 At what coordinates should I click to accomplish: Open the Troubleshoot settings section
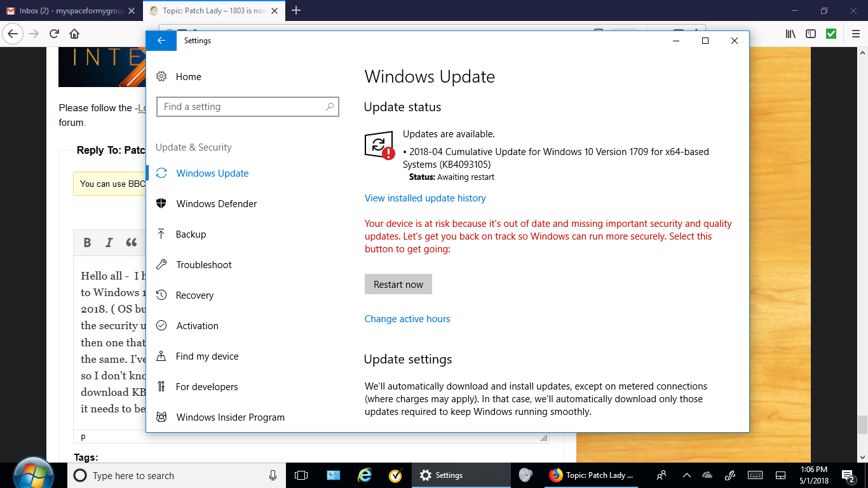203,265
